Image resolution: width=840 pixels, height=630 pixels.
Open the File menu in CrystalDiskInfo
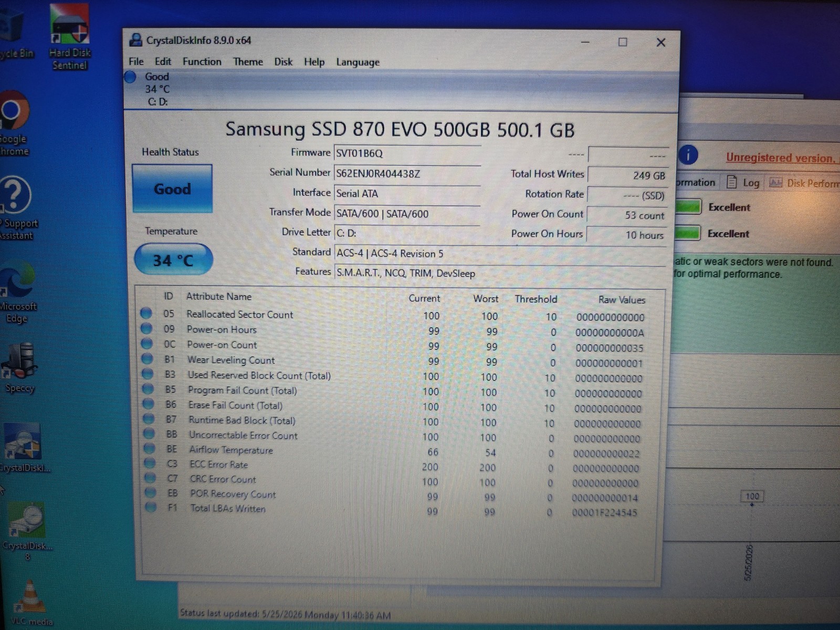pyautogui.click(x=136, y=61)
